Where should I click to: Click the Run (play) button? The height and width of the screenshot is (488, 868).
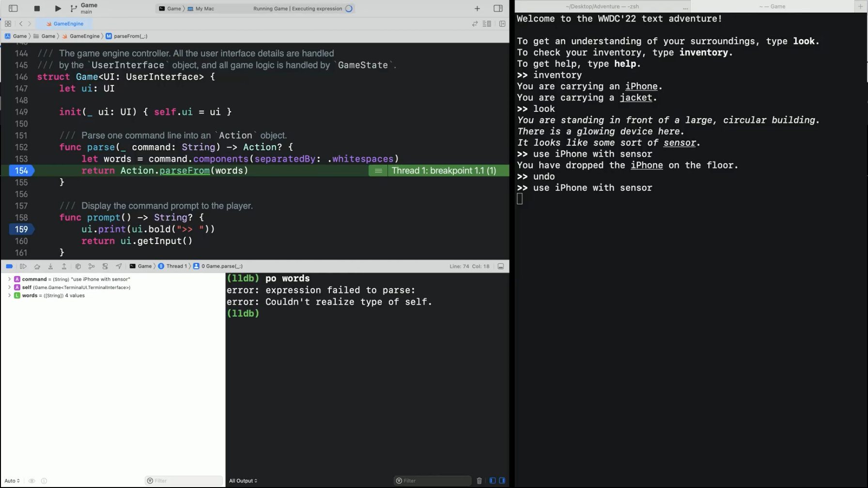pyautogui.click(x=58, y=8)
